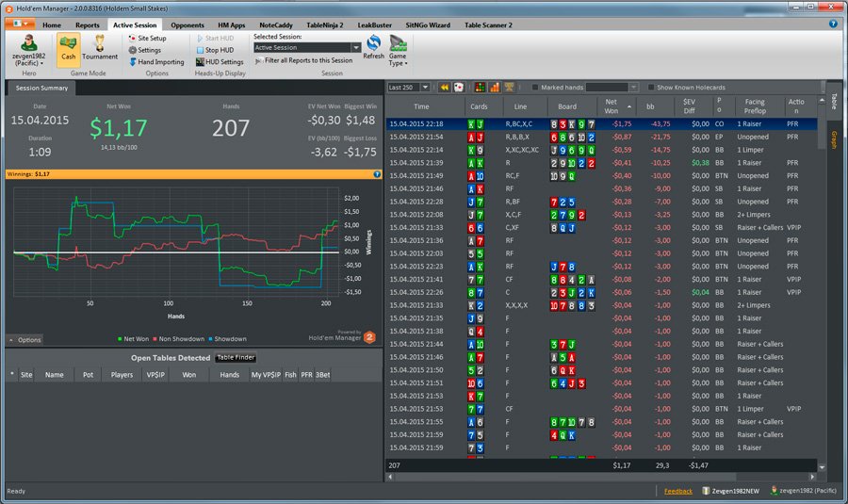This screenshot has width=848, height=504.
Task: Toggle the Marked hands checkbox
Action: coord(535,87)
